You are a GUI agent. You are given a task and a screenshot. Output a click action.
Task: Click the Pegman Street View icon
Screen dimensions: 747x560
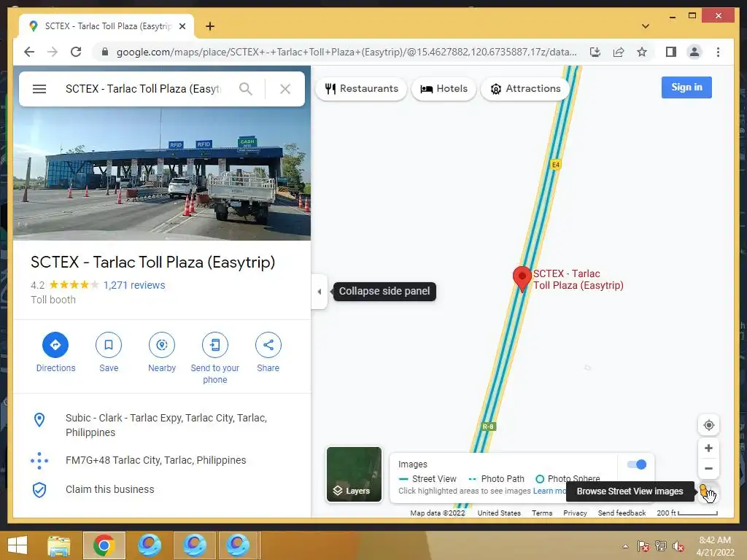tap(704, 491)
